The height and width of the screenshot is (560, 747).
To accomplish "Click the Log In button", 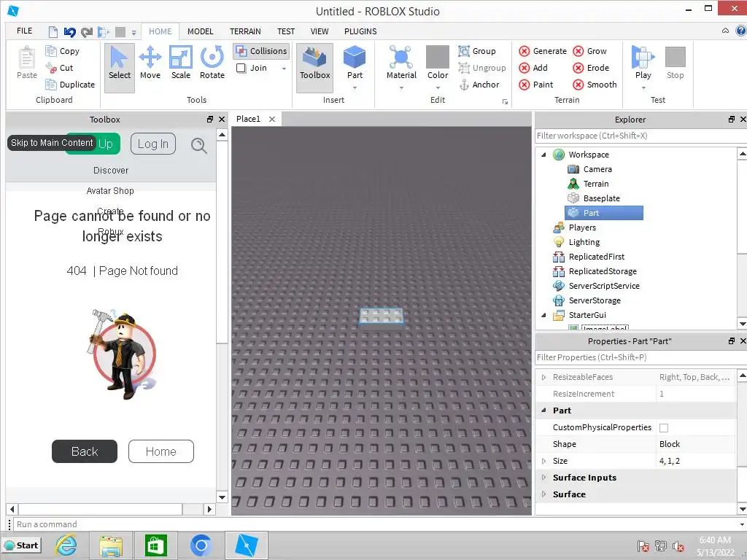I will click(x=153, y=144).
